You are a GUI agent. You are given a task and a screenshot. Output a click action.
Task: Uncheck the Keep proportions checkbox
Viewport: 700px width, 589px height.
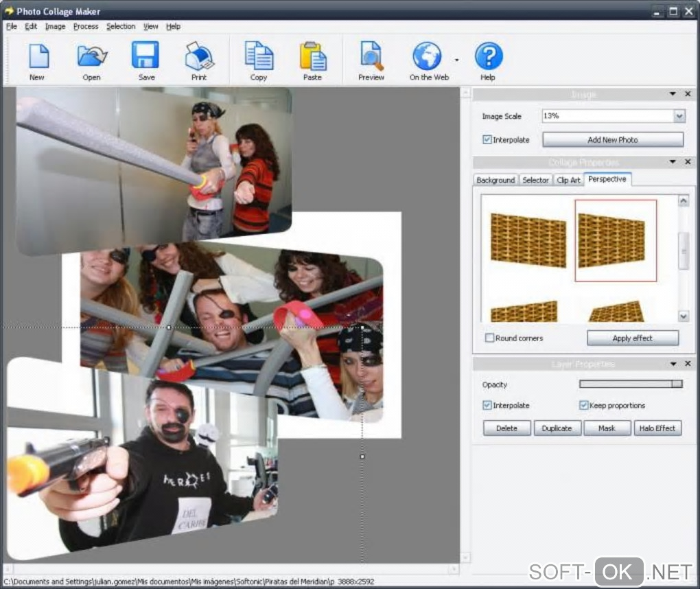[x=584, y=406]
